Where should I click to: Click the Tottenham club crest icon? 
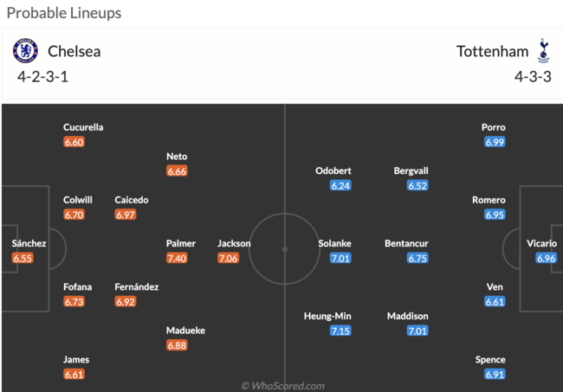click(543, 51)
